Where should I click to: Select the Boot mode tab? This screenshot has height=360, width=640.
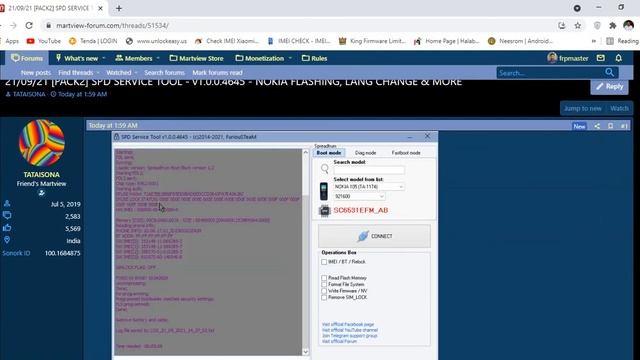(x=329, y=153)
